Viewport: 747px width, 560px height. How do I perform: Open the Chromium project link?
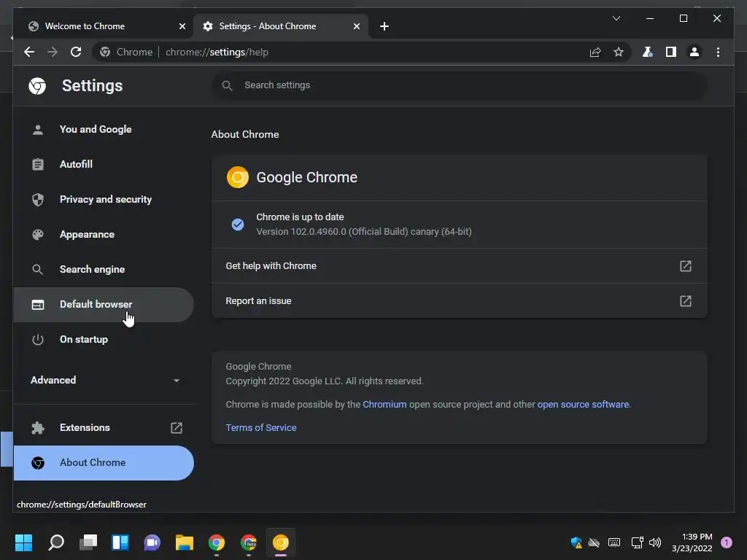[384, 404]
